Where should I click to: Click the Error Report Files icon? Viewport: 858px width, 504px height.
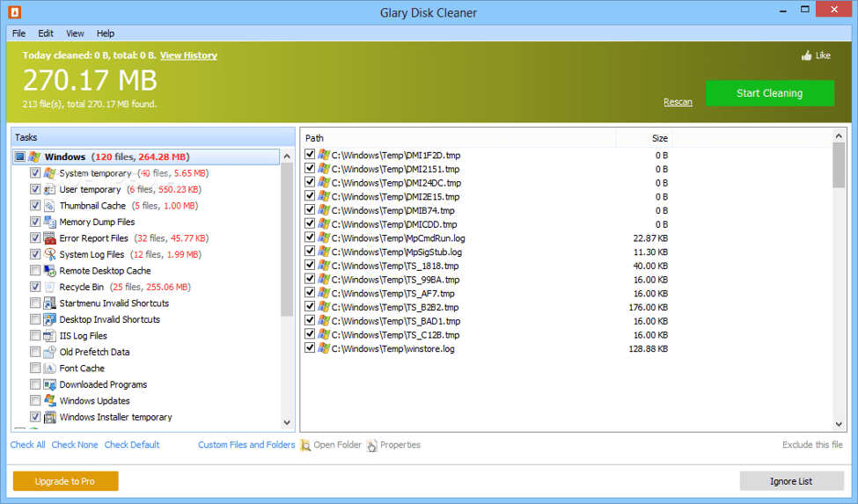pos(50,238)
